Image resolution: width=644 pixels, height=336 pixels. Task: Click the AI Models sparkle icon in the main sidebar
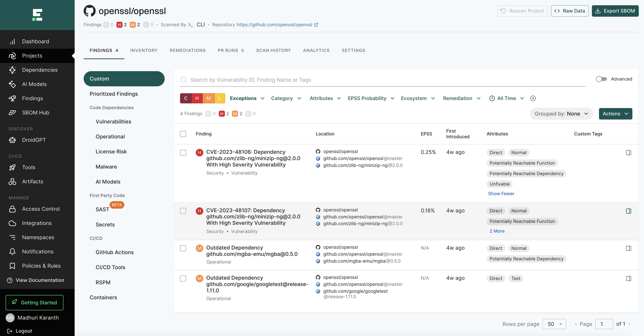[12, 84]
